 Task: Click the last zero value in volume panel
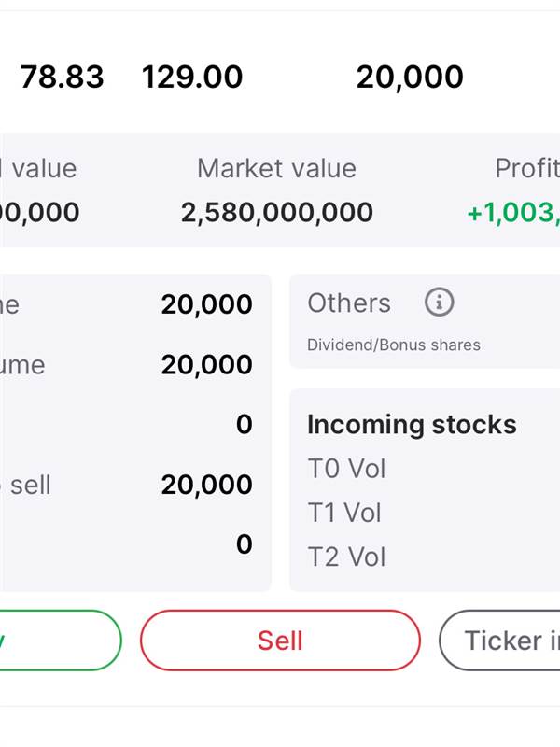tap(245, 544)
